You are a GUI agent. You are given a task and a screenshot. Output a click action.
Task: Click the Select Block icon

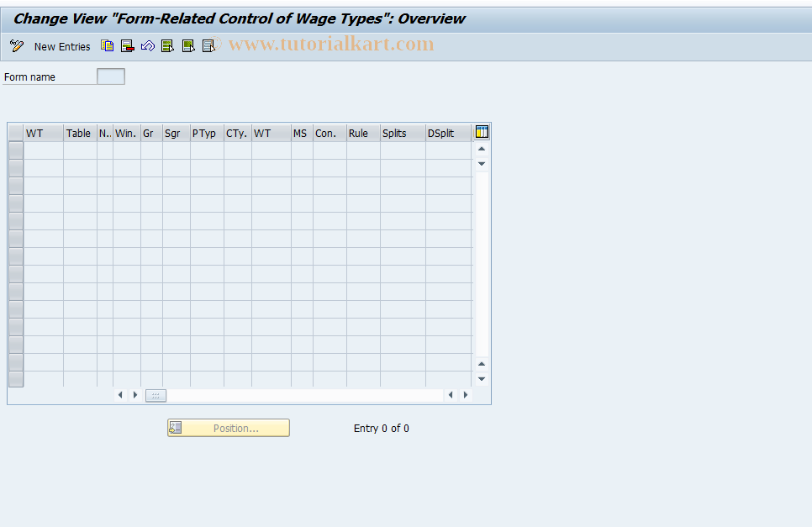point(188,46)
